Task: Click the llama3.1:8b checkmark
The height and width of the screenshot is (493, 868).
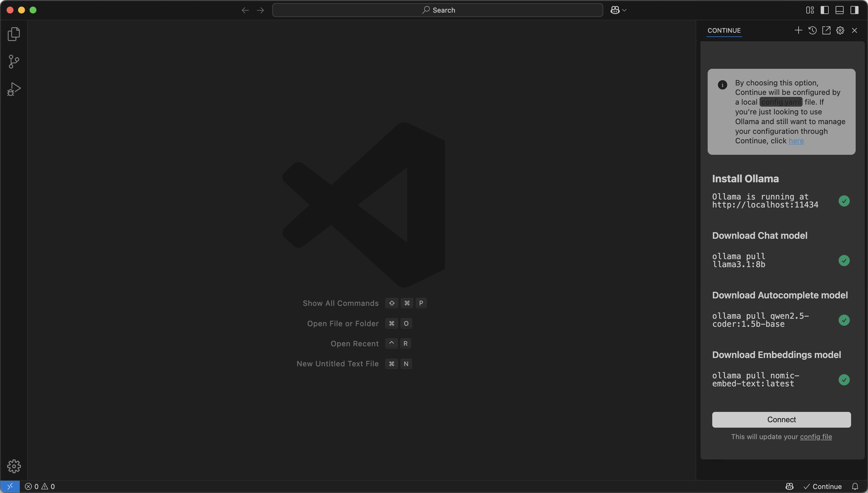Action: [844, 260]
